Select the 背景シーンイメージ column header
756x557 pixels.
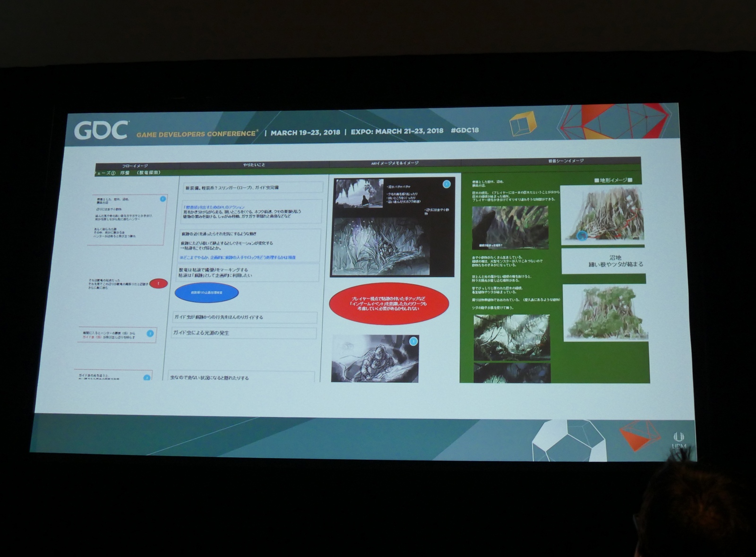(566, 161)
